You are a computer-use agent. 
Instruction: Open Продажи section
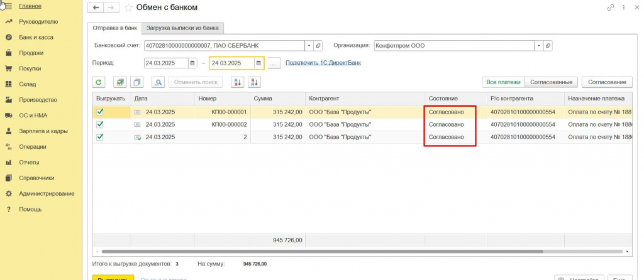click(31, 53)
